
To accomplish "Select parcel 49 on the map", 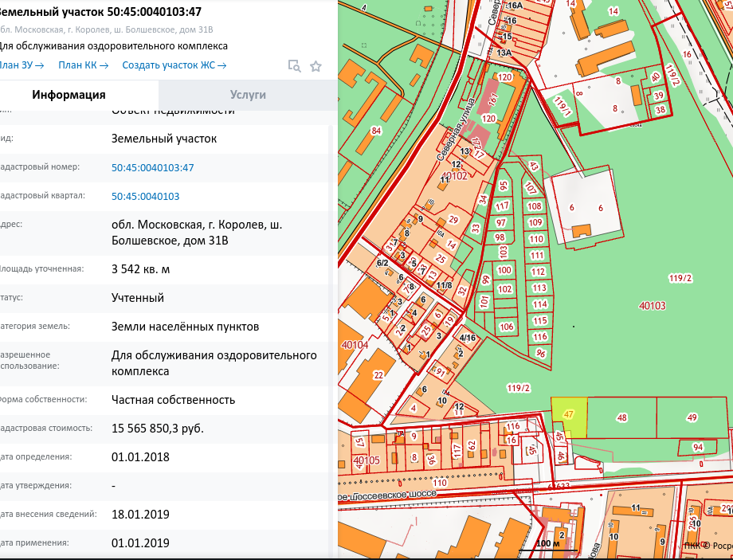I will coord(691,417).
